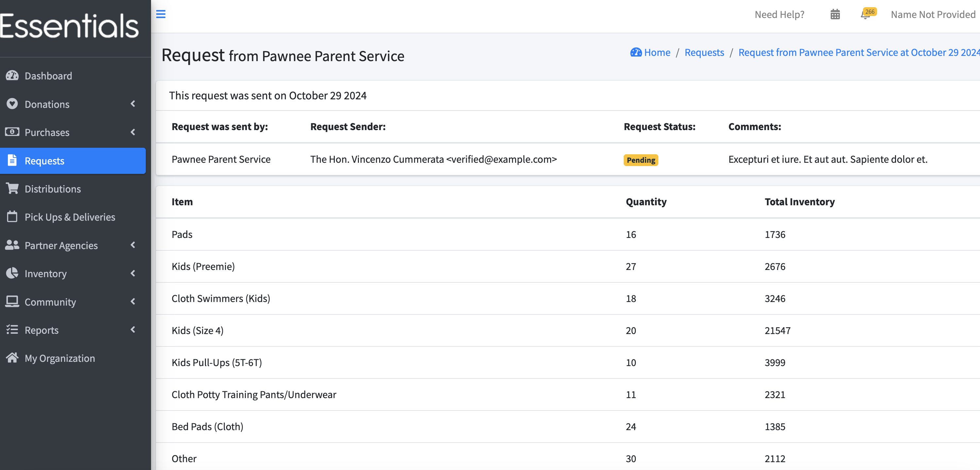Click the Distributions shopping cart icon
The width and height of the screenshot is (980, 470).
[12, 189]
